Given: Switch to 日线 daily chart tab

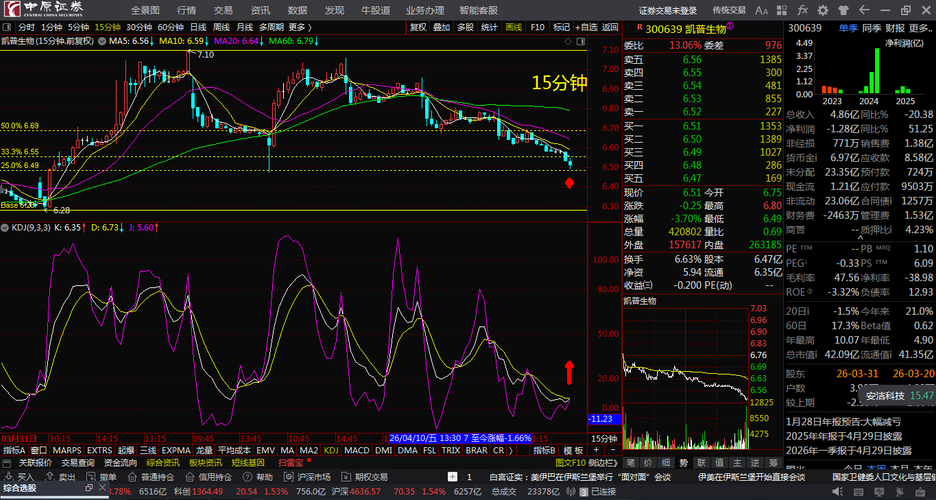Looking at the screenshot, I should coord(198,27).
